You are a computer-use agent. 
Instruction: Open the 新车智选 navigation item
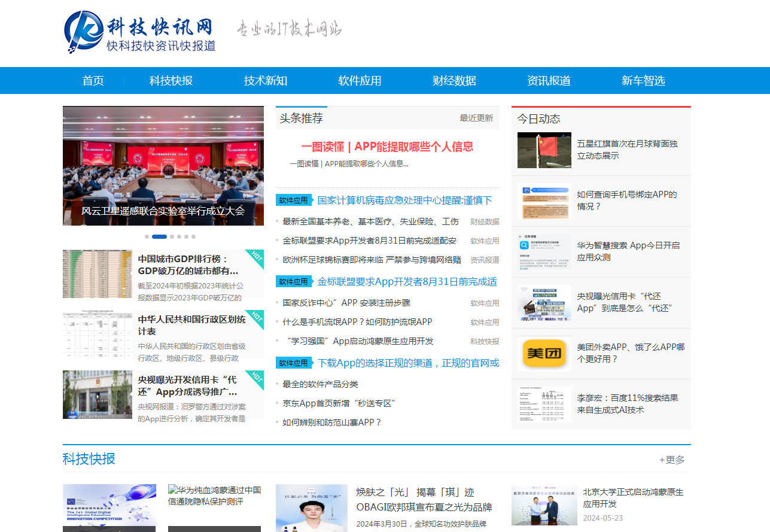tap(643, 81)
